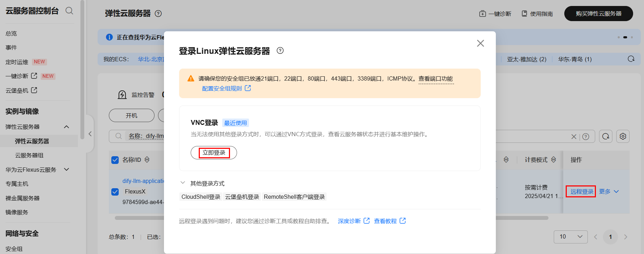Click 查看端口功能 dotted link
Viewport: 644px width, 254px height.
pyautogui.click(x=436, y=79)
